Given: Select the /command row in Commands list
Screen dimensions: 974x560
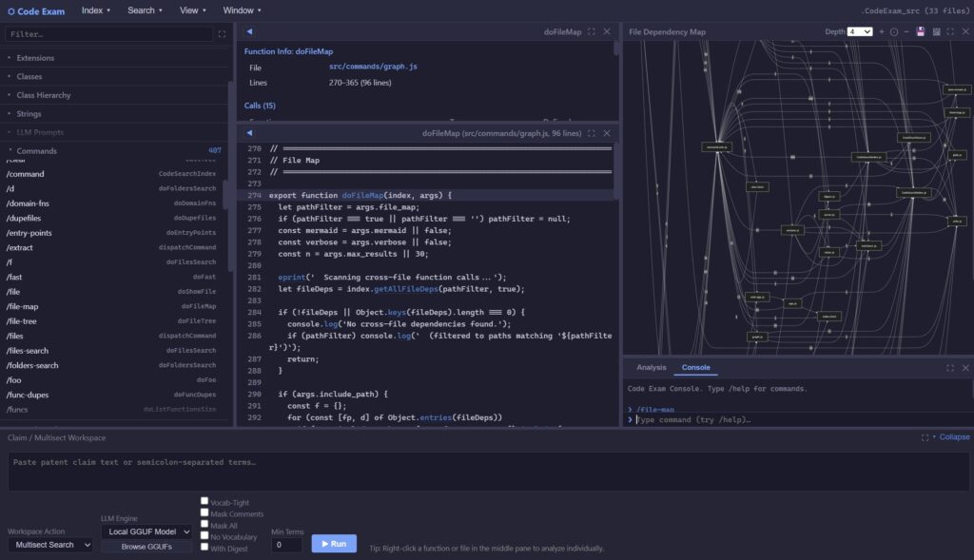Looking at the screenshot, I should pos(112,174).
